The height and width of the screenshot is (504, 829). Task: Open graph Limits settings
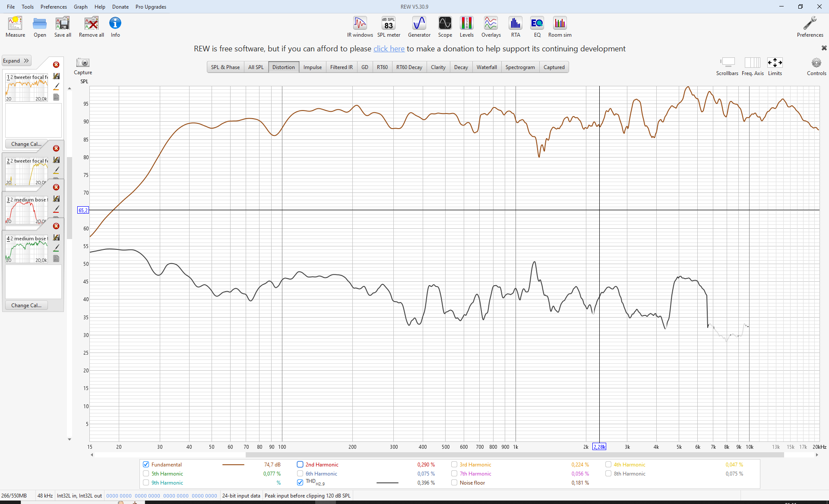[775, 63]
